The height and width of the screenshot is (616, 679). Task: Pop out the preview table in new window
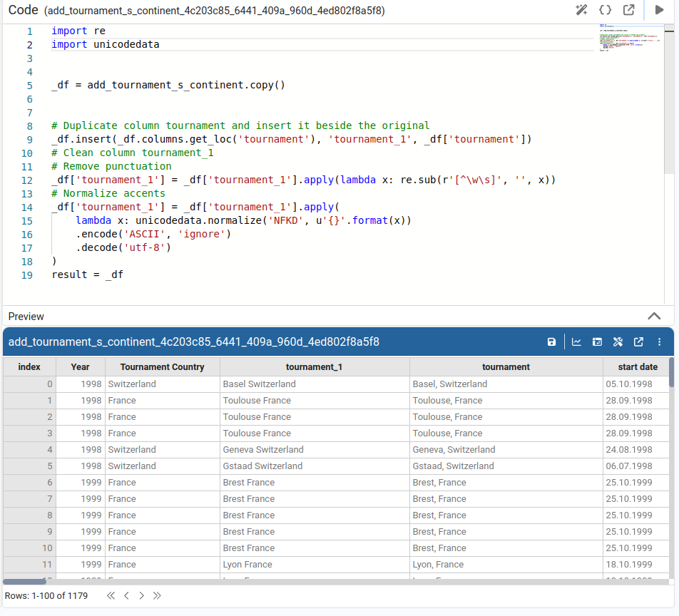coord(638,342)
